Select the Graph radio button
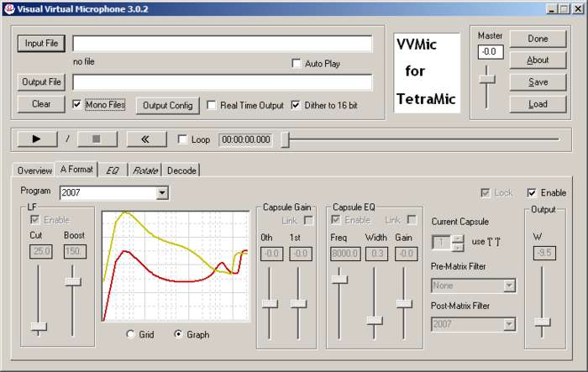Viewport: 588px width, 372px height. pyautogui.click(x=178, y=334)
